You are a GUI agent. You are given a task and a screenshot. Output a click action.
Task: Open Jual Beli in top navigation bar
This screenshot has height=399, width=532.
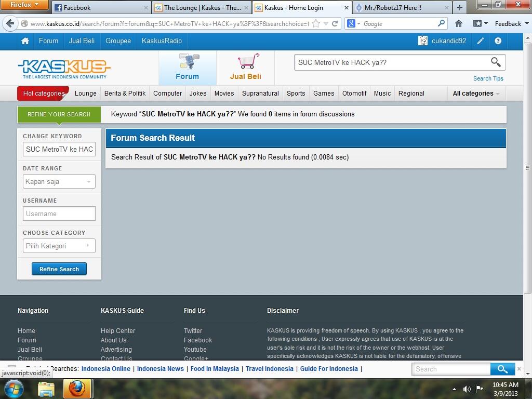[82, 41]
